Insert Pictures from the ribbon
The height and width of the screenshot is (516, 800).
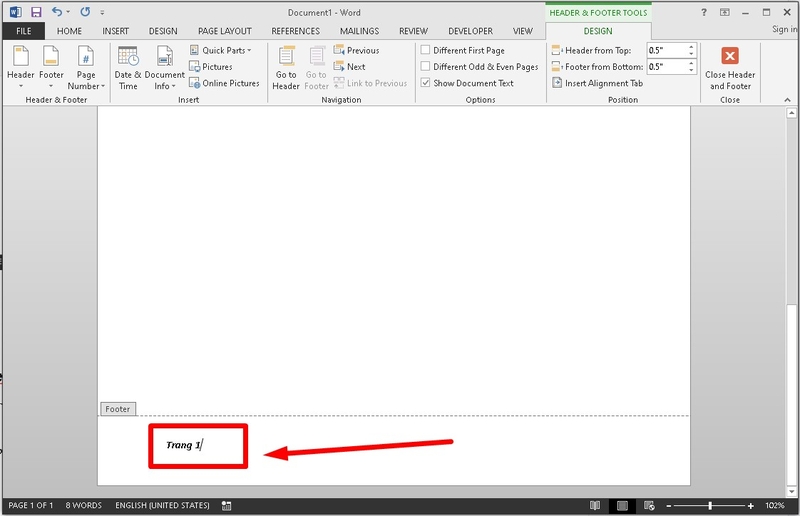tap(211, 67)
